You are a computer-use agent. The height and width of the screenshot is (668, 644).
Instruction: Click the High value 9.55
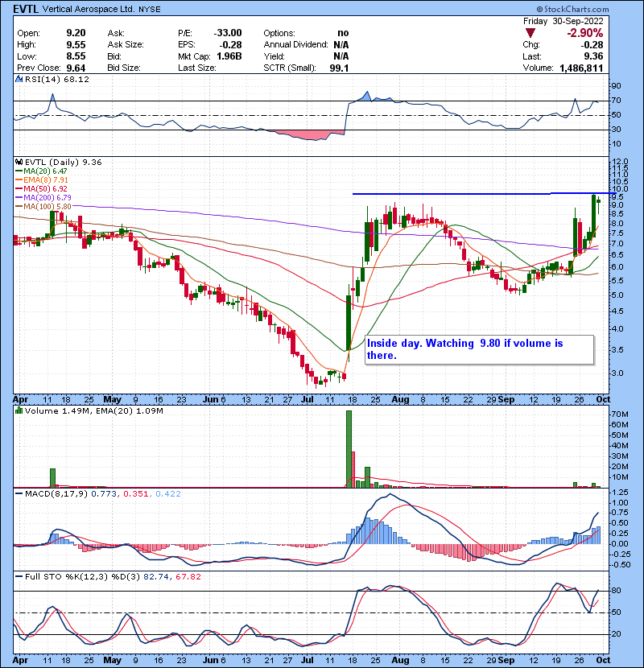(76, 45)
